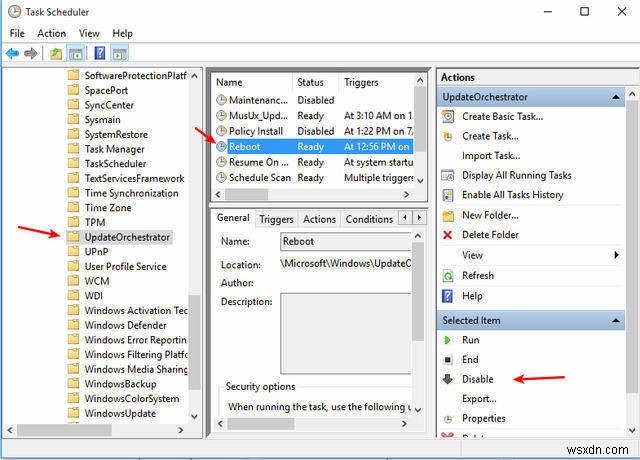Select the WindowsUpdate folder in tree
This screenshot has height=460, width=640.
tap(120, 413)
